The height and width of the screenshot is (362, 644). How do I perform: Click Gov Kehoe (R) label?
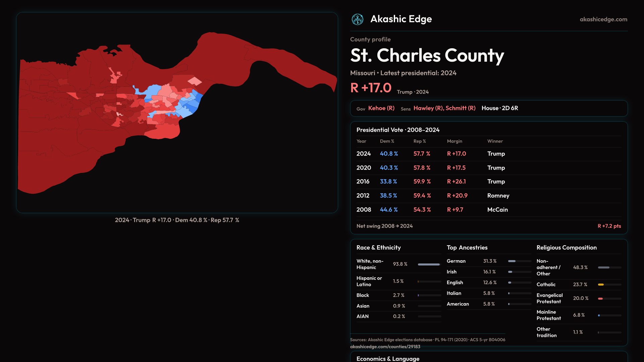(381, 108)
